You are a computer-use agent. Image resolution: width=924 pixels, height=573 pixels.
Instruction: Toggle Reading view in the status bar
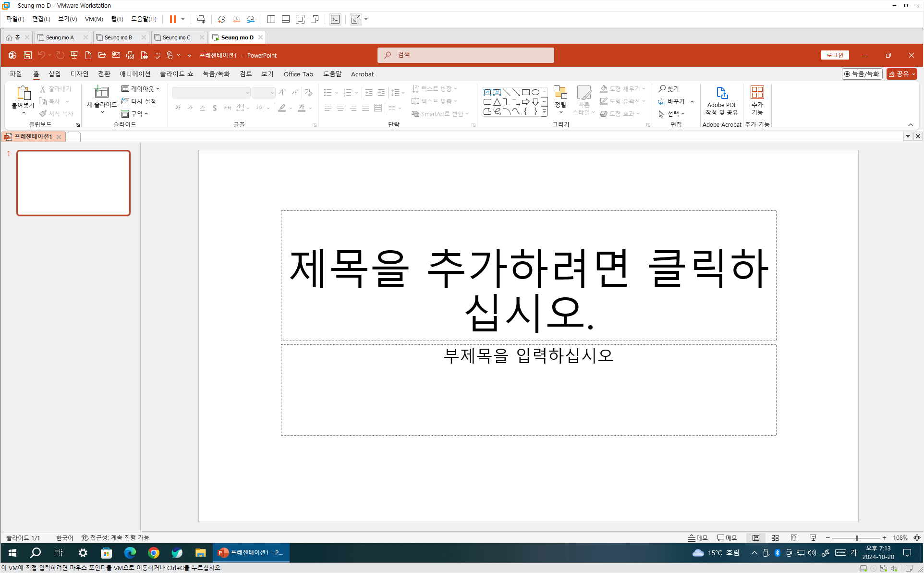tap(794, 538)
